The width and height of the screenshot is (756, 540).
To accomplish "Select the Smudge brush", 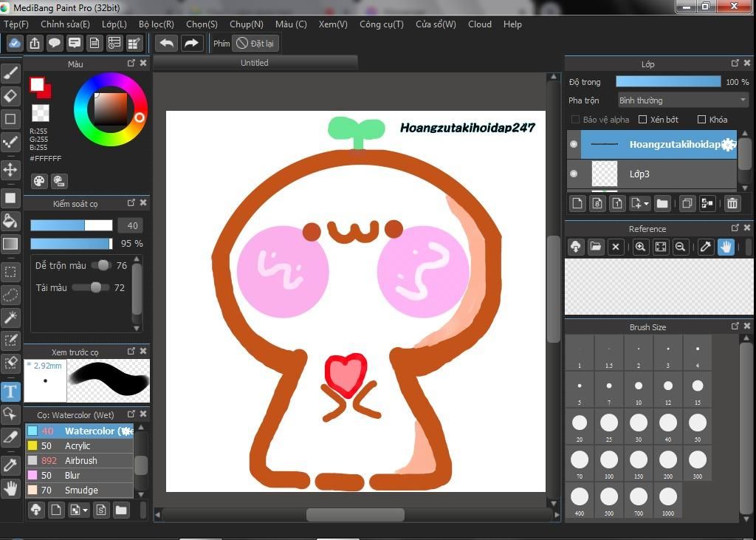I will tap(79, 490).
